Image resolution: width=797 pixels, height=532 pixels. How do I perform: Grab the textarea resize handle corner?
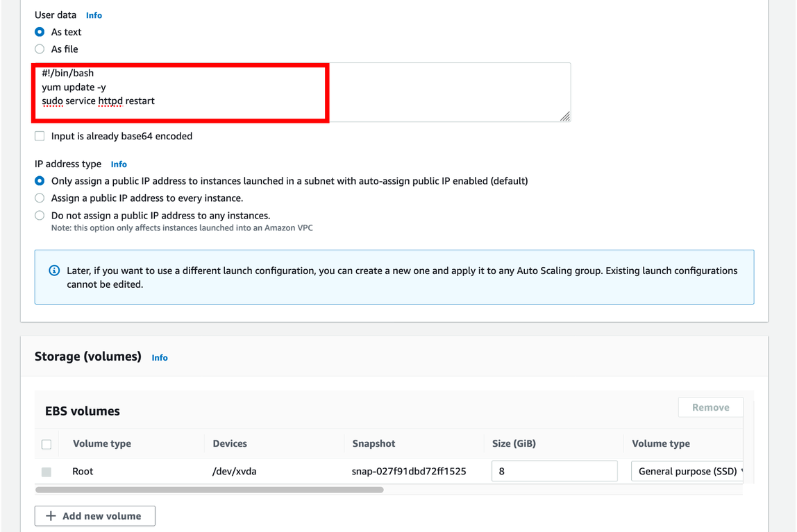565,117
